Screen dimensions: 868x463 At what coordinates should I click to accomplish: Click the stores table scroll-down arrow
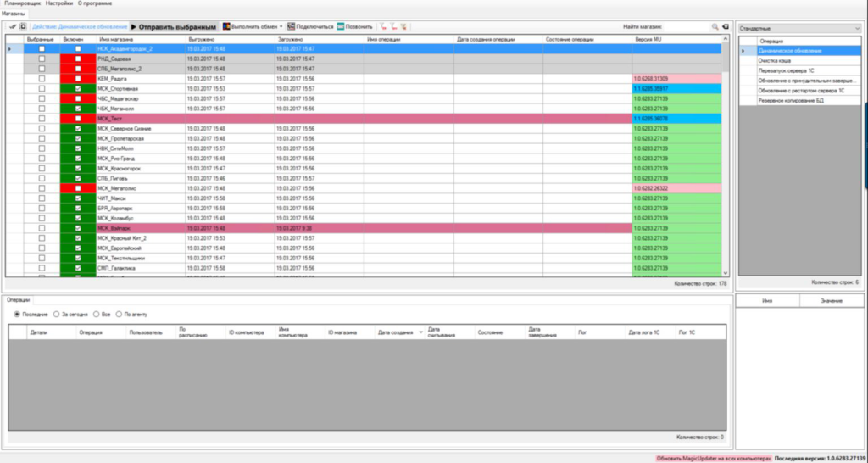pyautogui.click(x=726, y=272)
